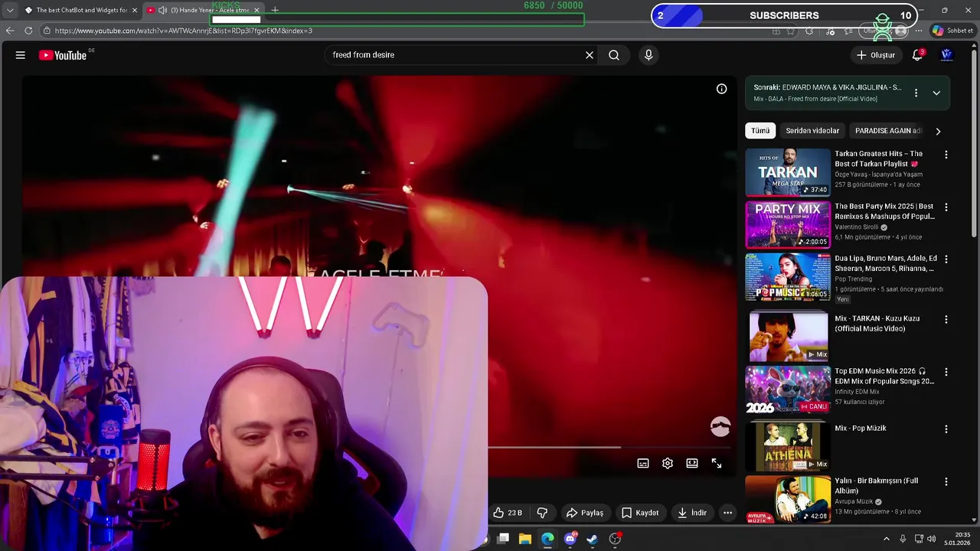The width and height of the screenshot is (980, 551).
Task: Open the notifications bell
Action: tap(917, 55)
